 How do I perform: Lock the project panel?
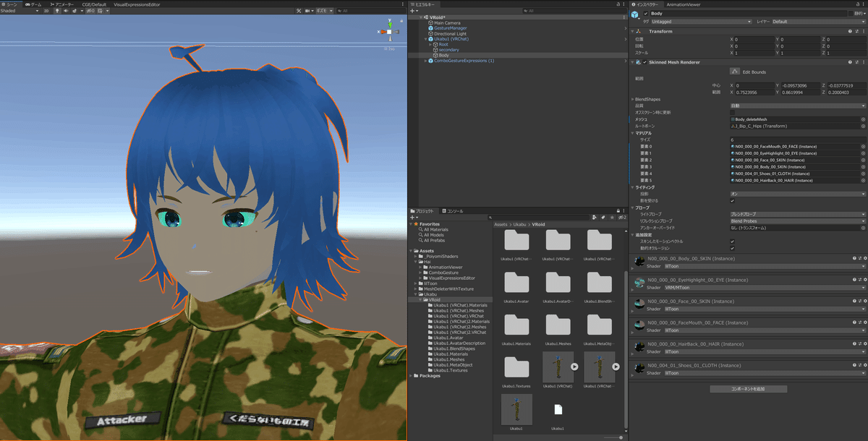coord(618,210)
